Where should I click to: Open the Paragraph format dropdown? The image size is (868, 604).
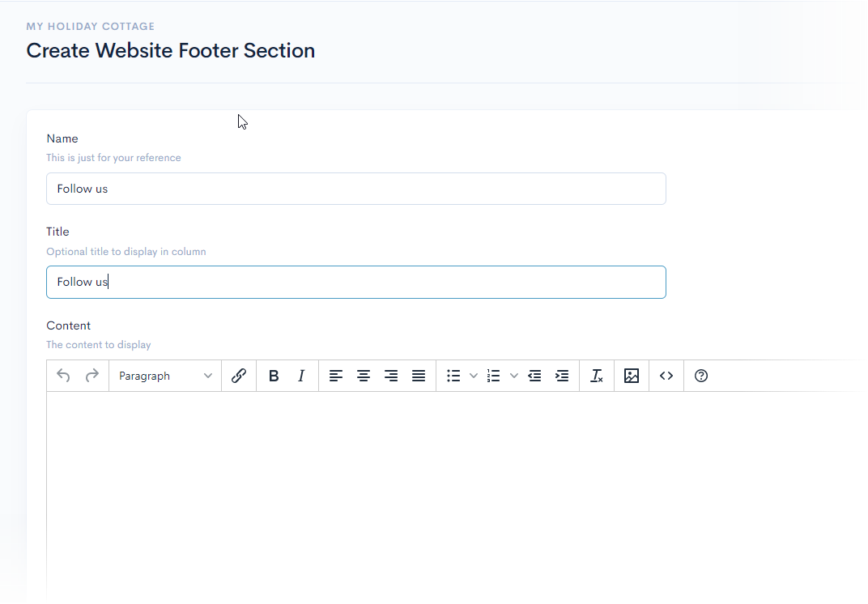(x=165, y=376)
